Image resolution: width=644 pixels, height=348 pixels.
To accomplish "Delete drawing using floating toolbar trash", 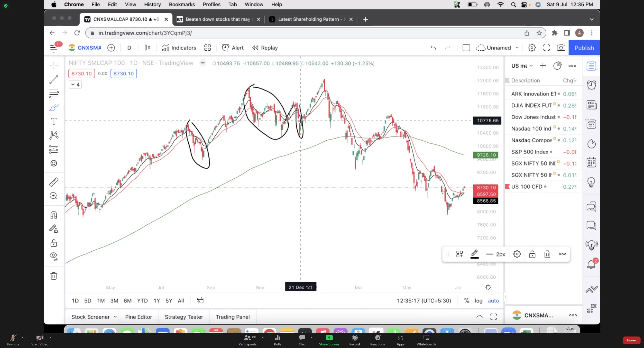I will point(547,254).
